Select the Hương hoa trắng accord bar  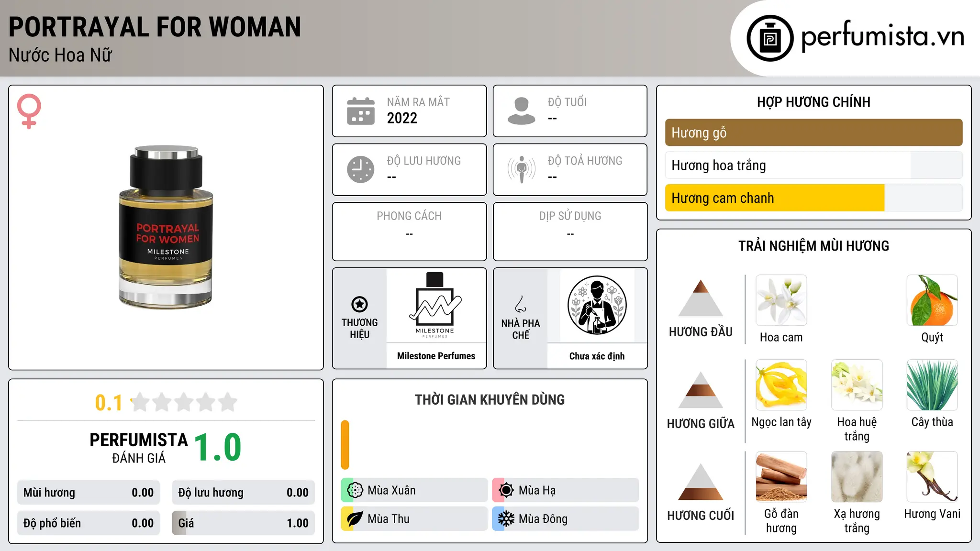point(814,165)
